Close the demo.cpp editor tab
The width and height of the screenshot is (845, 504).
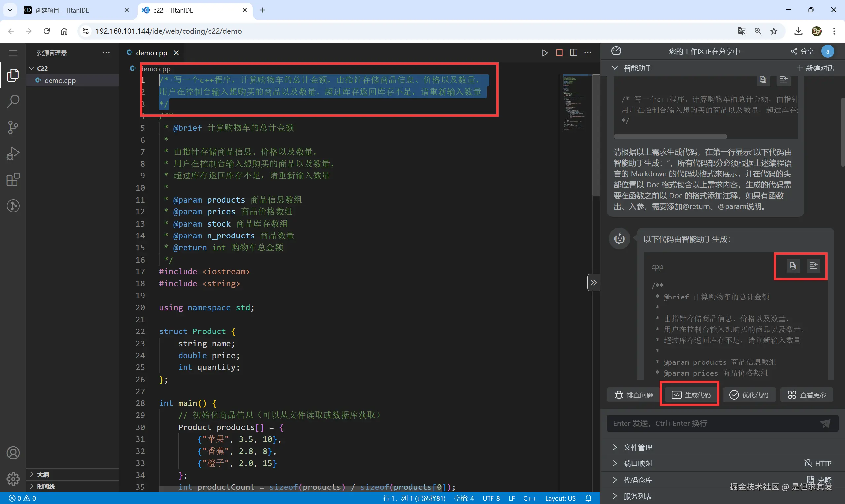click(176, 53)
